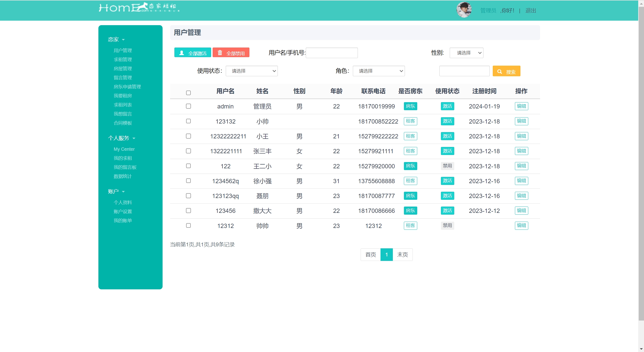Click the Home logo in header
Viewport: 644px width, 352px height.
139,8
